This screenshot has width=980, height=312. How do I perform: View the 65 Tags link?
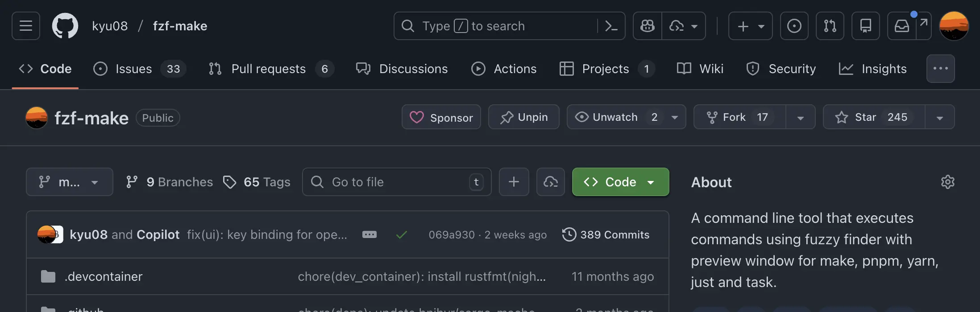click(257, 182)
